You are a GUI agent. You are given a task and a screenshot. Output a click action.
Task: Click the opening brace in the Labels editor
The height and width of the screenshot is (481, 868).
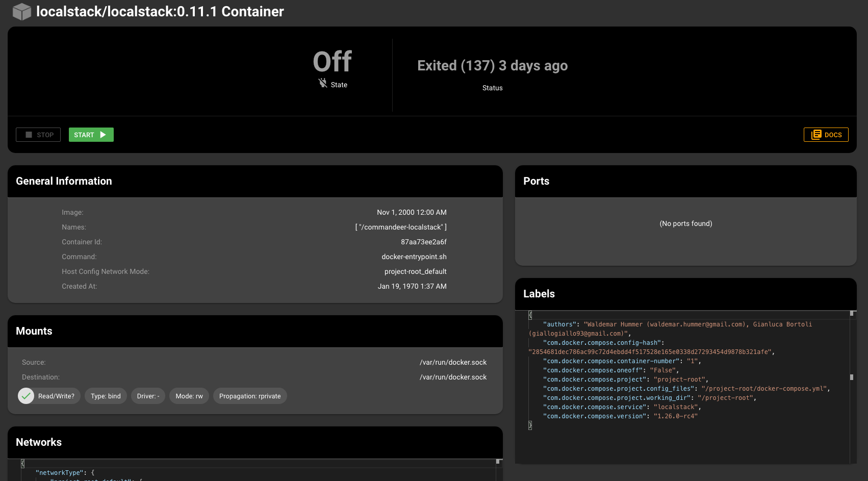530,315
